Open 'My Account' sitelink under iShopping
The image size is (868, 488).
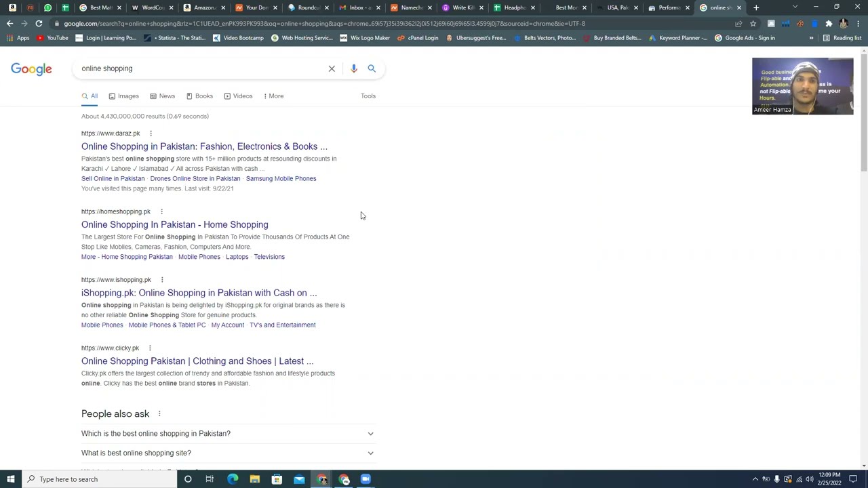pos(227,325)
